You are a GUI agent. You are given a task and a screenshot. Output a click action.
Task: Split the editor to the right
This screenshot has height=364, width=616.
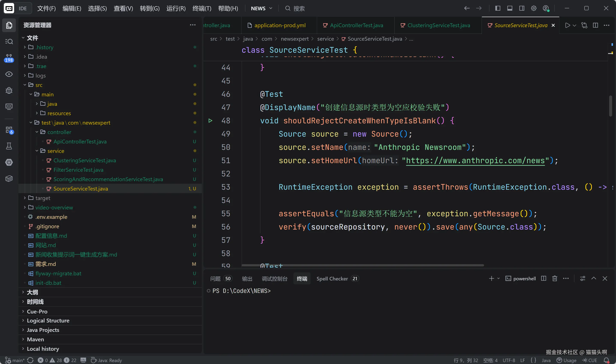click(x=595, y=25)
